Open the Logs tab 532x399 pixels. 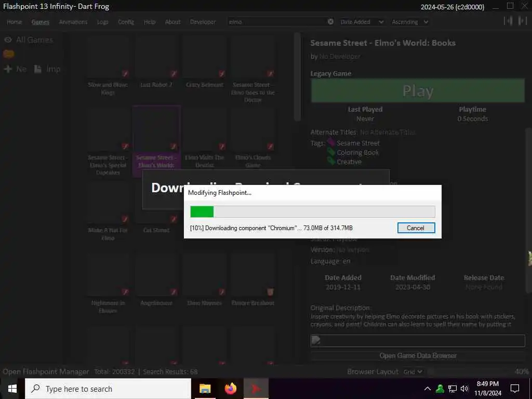coord(102,22)
